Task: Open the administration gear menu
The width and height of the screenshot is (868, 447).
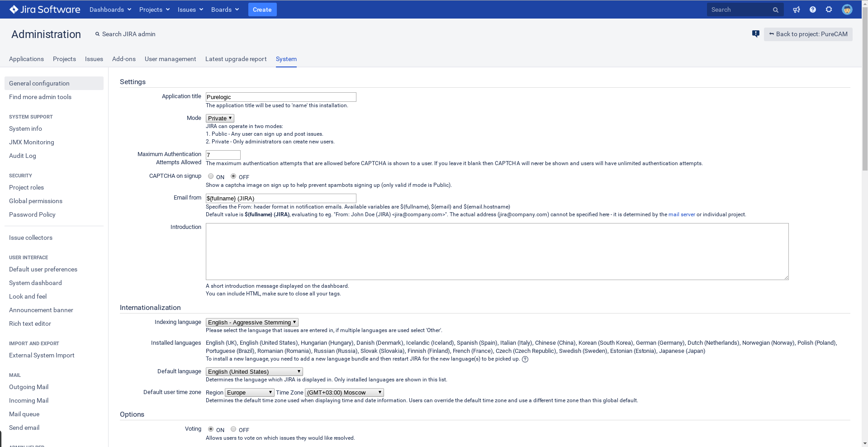Action: pos(829,10)
